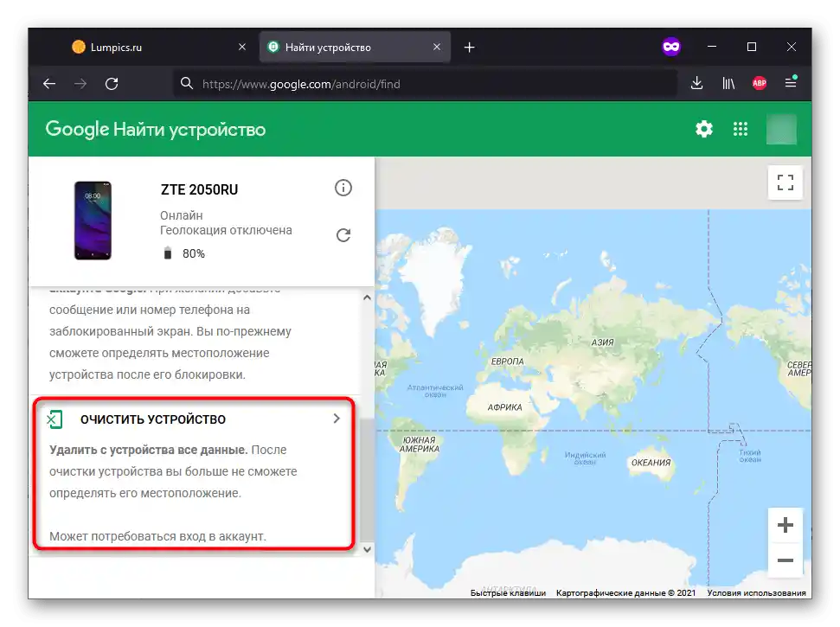
Task: Click the panel scroll down arrow
Action: tap(367, 549)
